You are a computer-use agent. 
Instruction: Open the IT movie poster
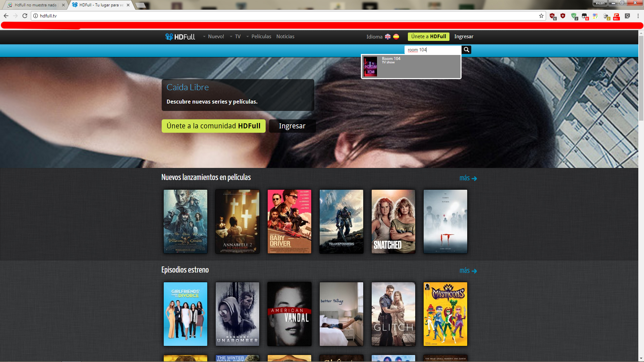(x=445, y=222)
